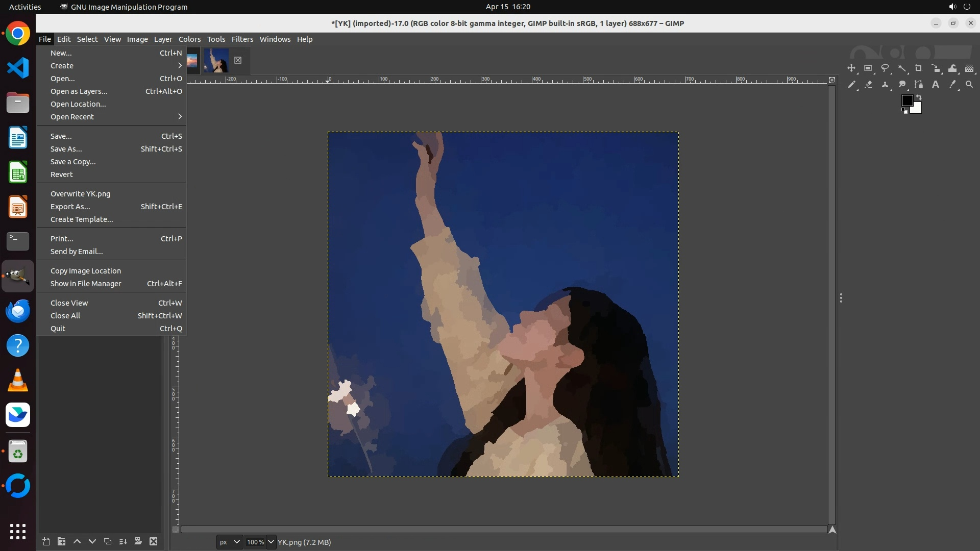Click Overwrite YK.png menu entry
The image size is (980, 551).
[80, 194]
